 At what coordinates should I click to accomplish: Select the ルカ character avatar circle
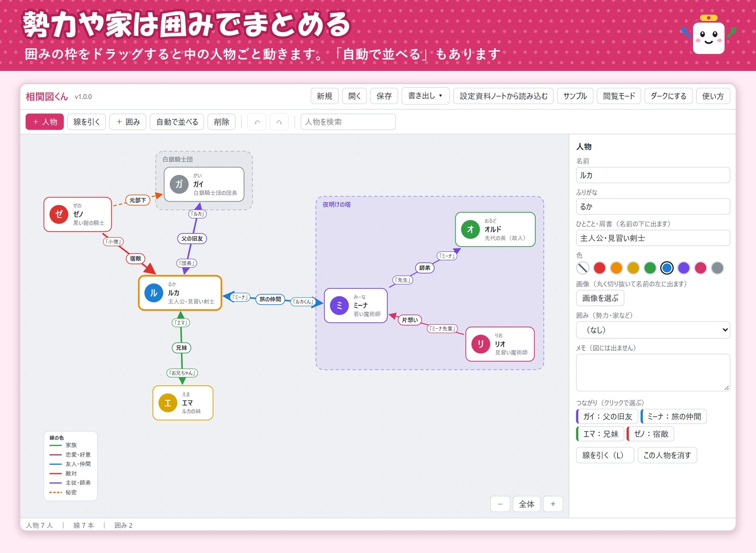tap(154, 293)
